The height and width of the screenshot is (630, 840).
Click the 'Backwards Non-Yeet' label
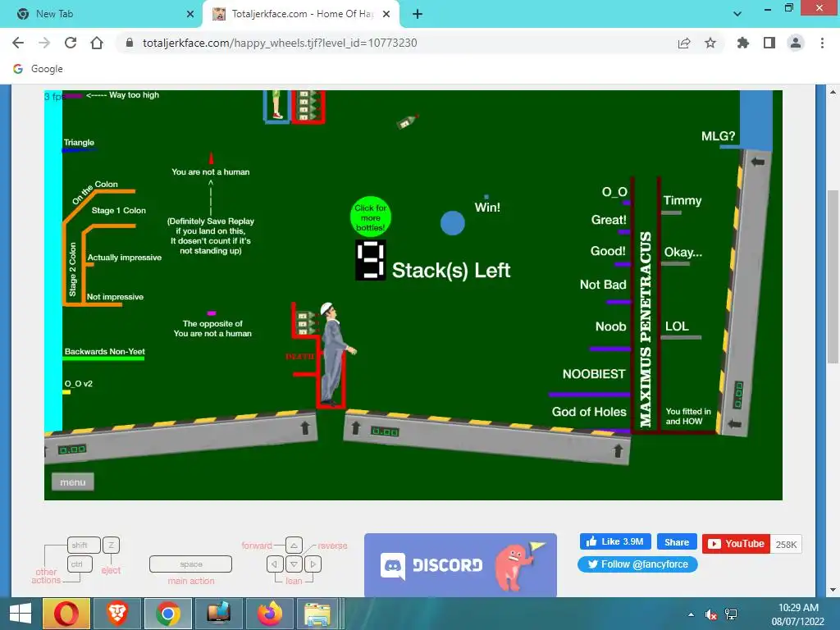[x=104, y=351]
